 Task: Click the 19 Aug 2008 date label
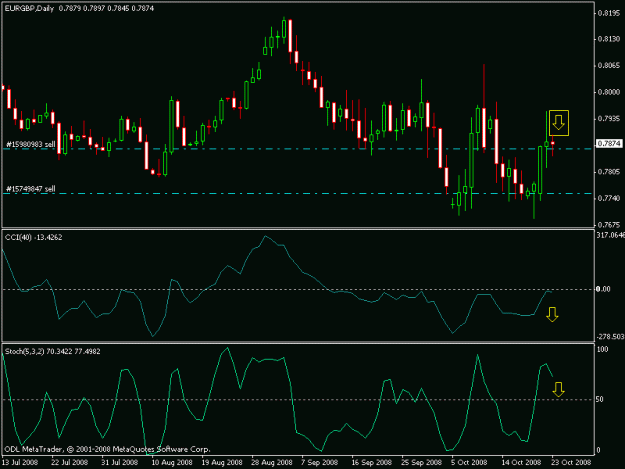(x=222, y=462)
